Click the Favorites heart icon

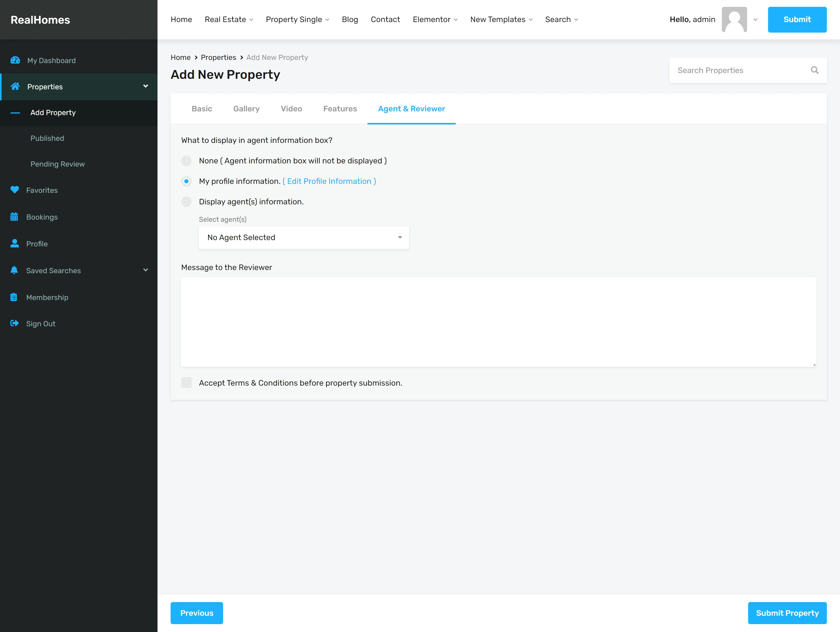pos(14,190)
